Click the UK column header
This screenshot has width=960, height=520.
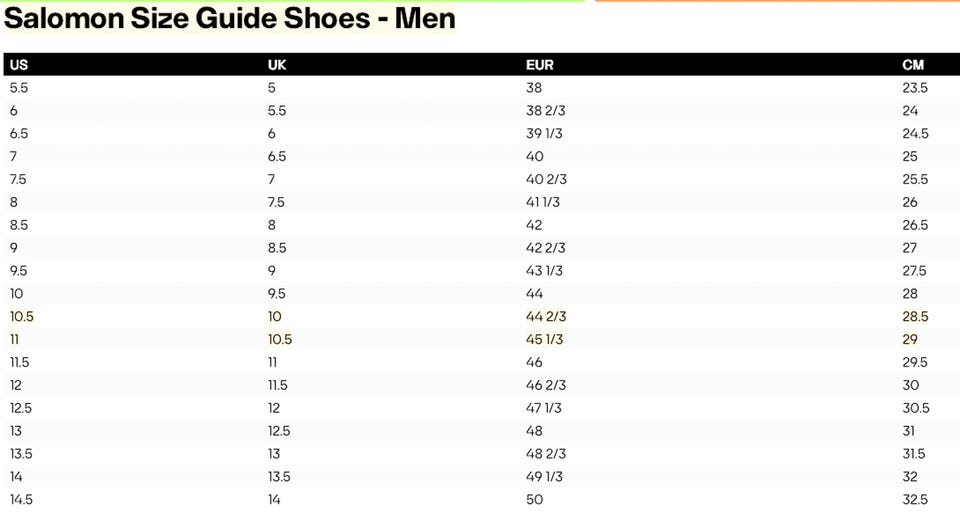[278, 65]
